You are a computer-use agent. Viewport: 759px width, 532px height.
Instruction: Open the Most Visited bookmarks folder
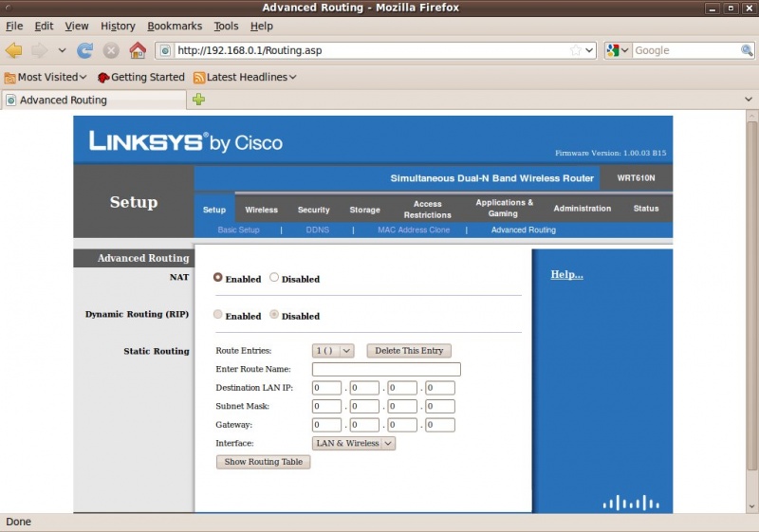point(46,78)
